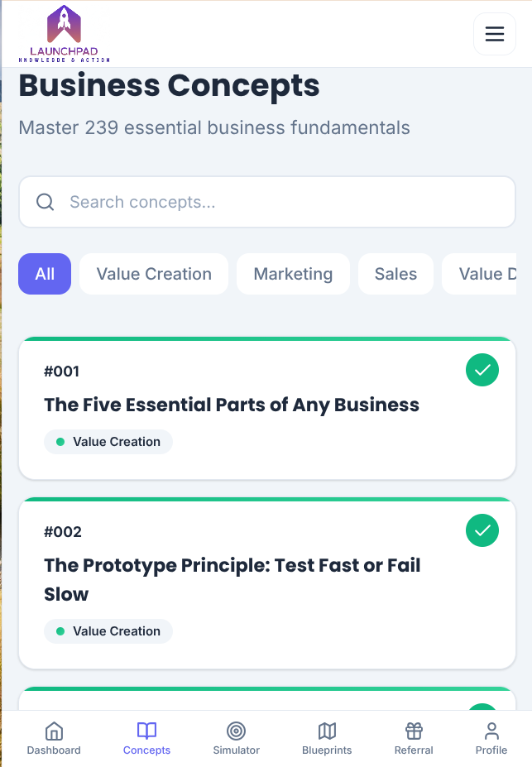Screen dimensions: 532x767
Task: Toggle the green checkmark on concept #002
Action: point(482,530)
